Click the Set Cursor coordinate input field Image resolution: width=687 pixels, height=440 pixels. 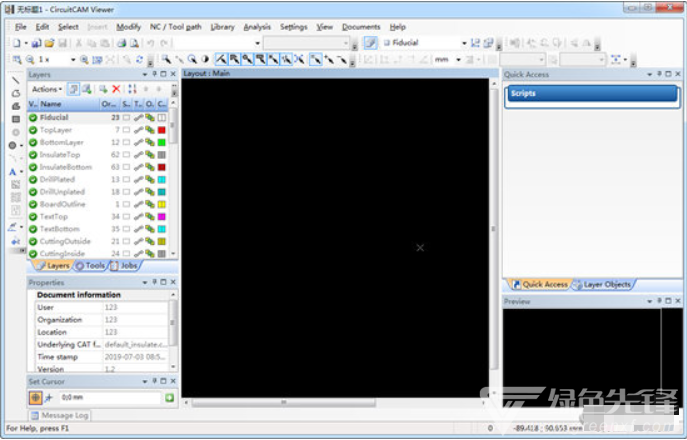tap(108, 398)
